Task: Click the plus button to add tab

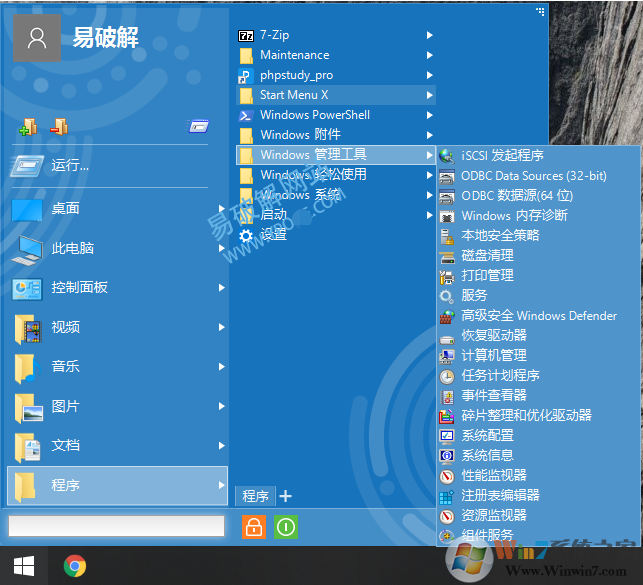Action: point(285,496)
